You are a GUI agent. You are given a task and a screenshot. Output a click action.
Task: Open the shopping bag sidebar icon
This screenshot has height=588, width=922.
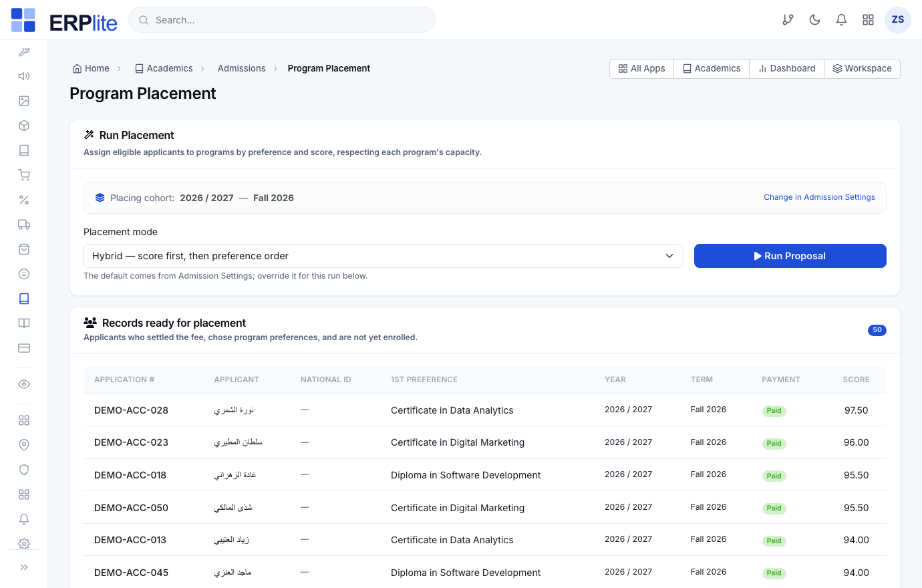[24, 249]
